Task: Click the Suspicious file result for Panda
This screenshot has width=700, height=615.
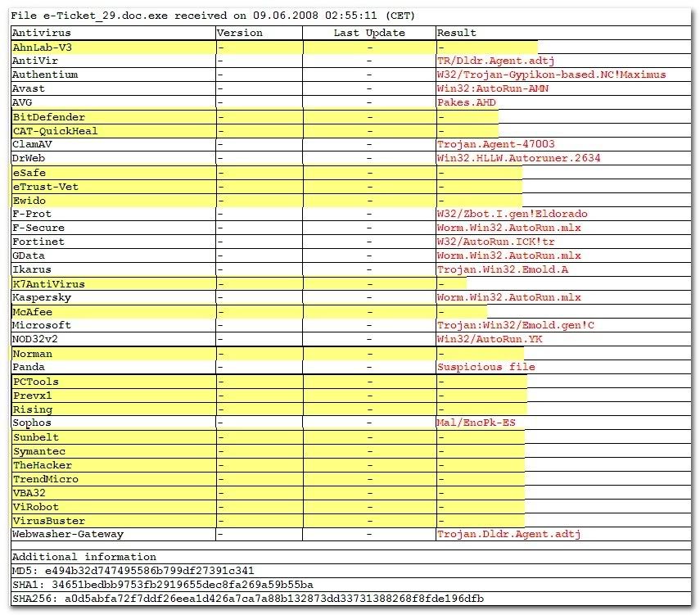Action: (x=485, y=367)
